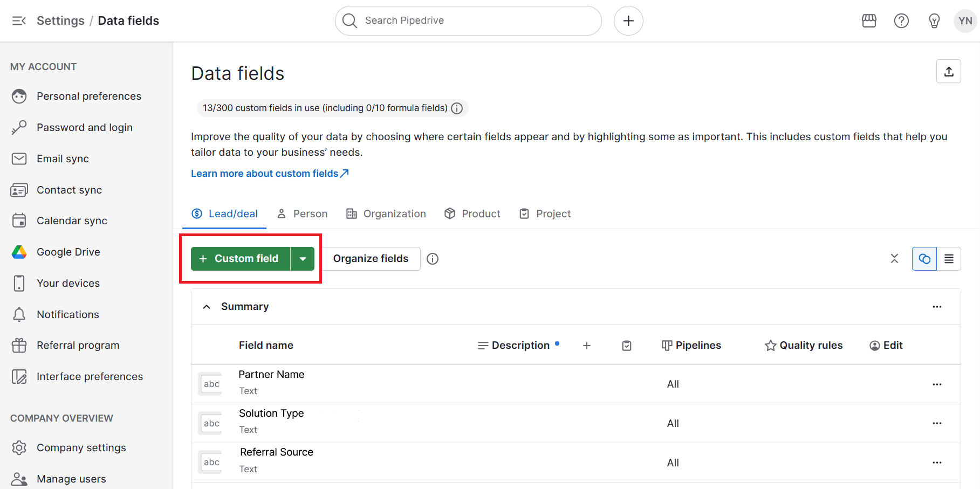Switch to grouped fields view with circles icon

[924, 259]
